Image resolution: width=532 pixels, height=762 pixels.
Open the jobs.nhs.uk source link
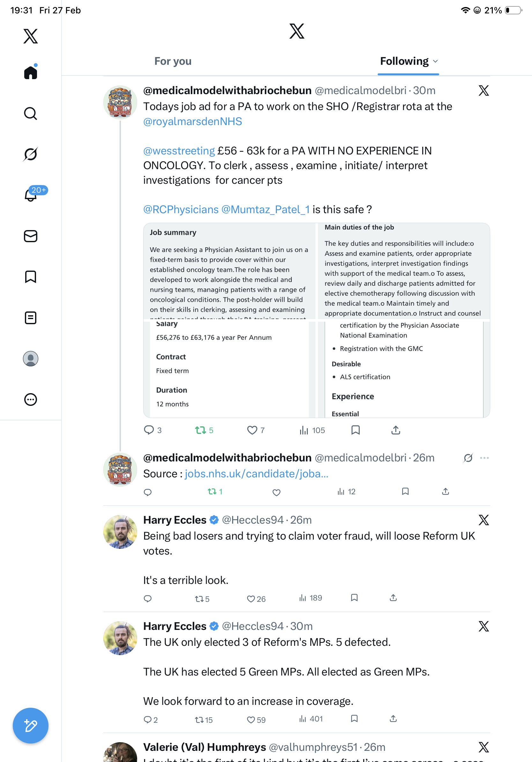click(x=256, y=474)
